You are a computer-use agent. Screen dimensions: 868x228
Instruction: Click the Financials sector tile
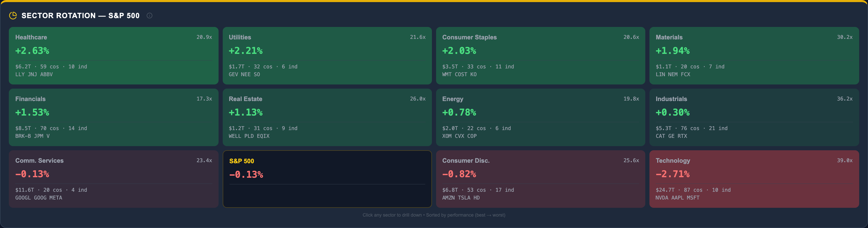click(x=113, y=117)
